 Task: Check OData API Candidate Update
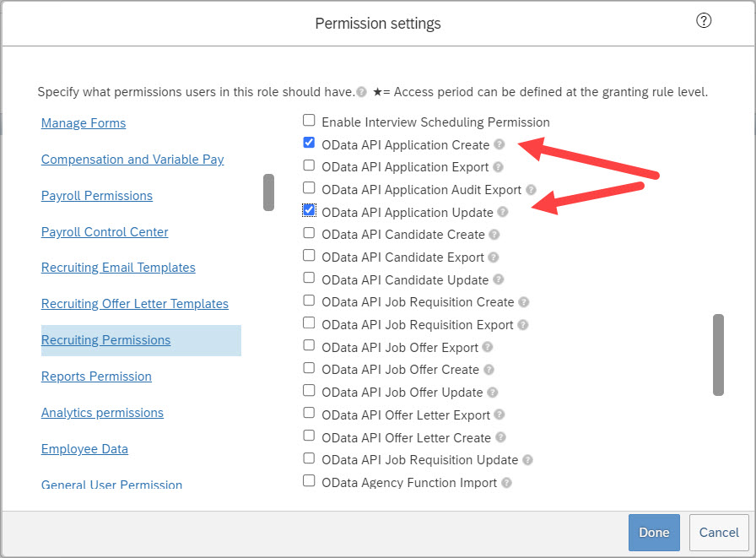point(309,278)
